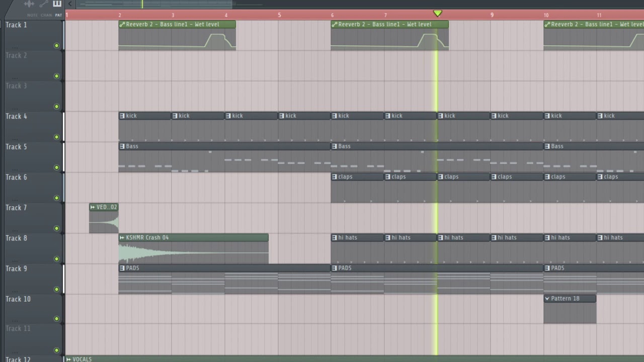
Task: Click icon of hi hats clip at bar 6
Action: pos(335,238)
